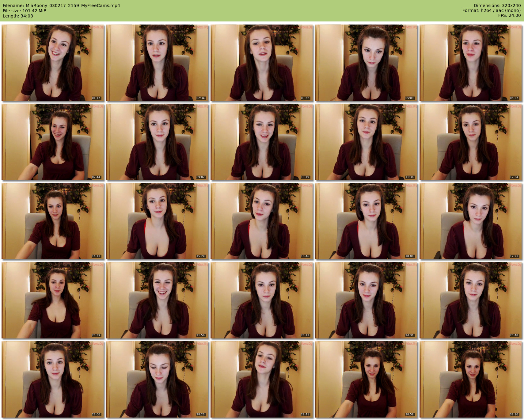Viewport: 524px width, 420px height.
Task: Click the frame labeled 15:29
Action: pos(157,221)
